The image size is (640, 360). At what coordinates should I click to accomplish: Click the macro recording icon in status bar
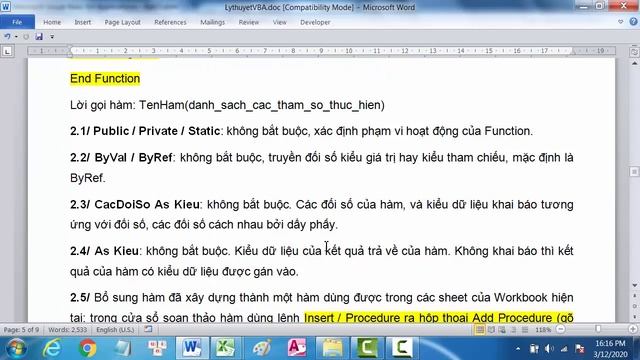point(148,329)
